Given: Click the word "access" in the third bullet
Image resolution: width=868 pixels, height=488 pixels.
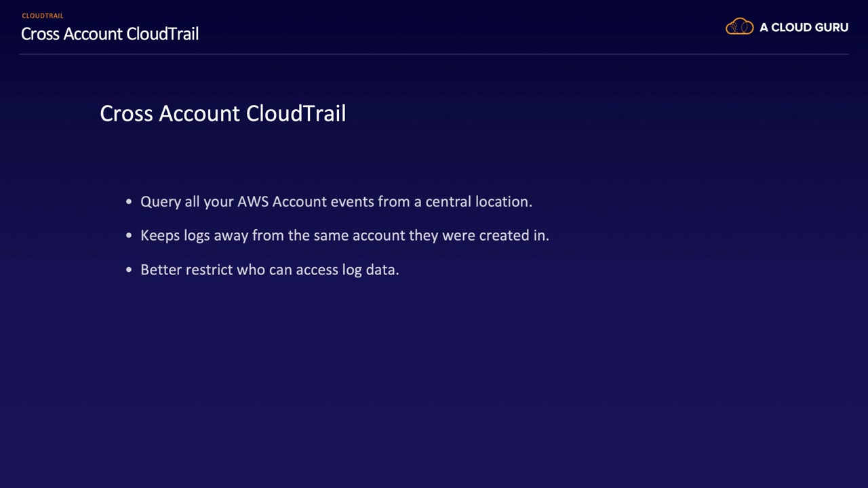Looking at the screenshot, I should [x=317, y=270].
